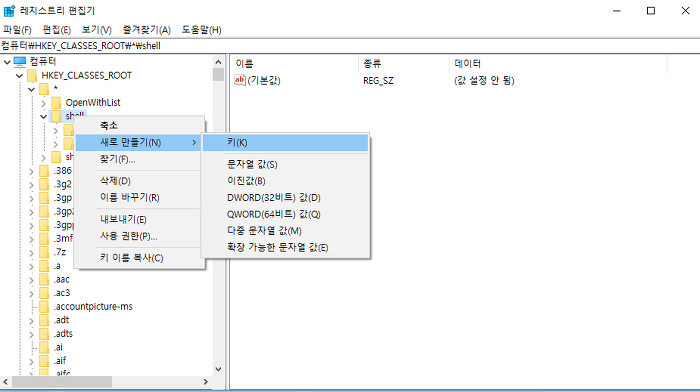700x392 pixels.
Task: Open the 파일(F) menu
Action: [x=17, y=30]
